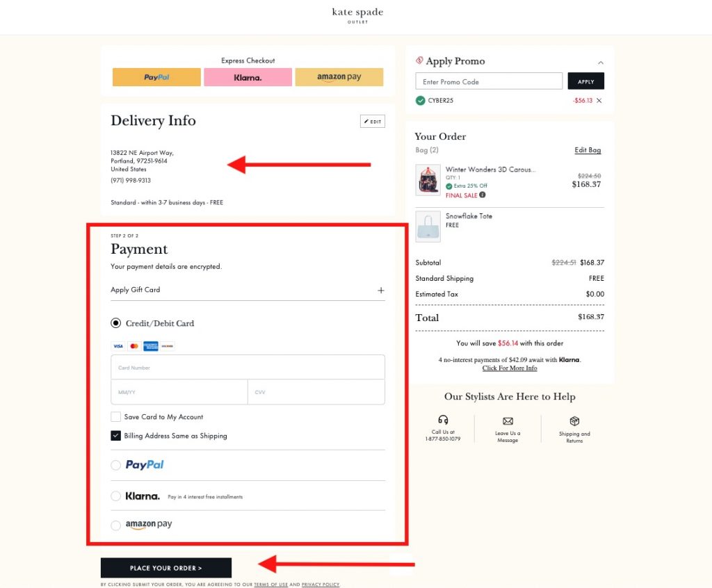Click the Klarna logo in payment options

point(143,496)
